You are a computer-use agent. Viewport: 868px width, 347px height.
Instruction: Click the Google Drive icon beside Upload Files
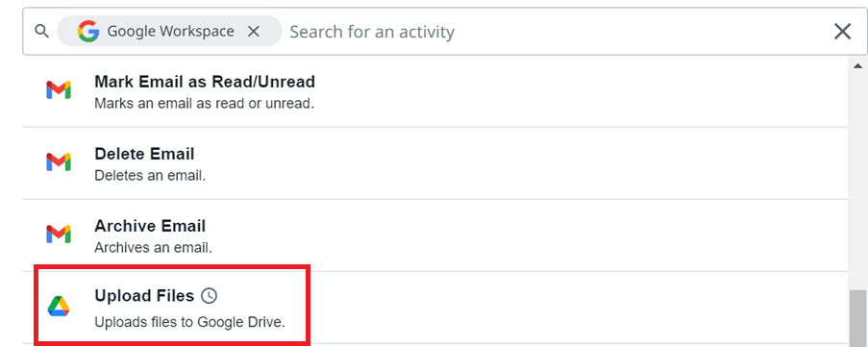(x=58, y=306)
